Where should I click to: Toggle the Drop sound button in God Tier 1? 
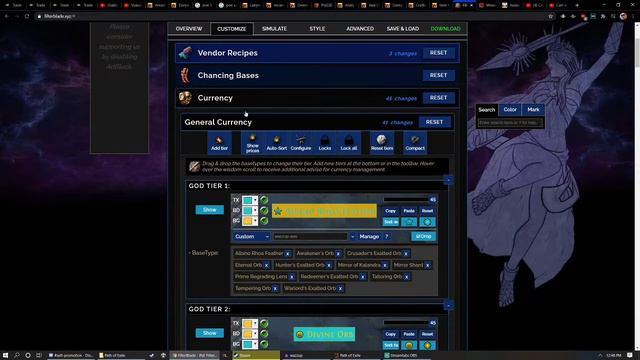pos(423,236)
